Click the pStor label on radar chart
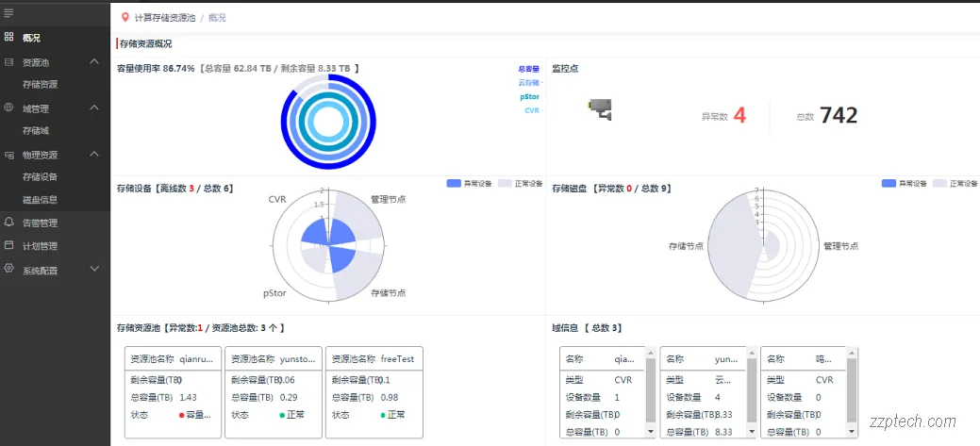Screen dimensions: 980x446 tap(274, 292)
